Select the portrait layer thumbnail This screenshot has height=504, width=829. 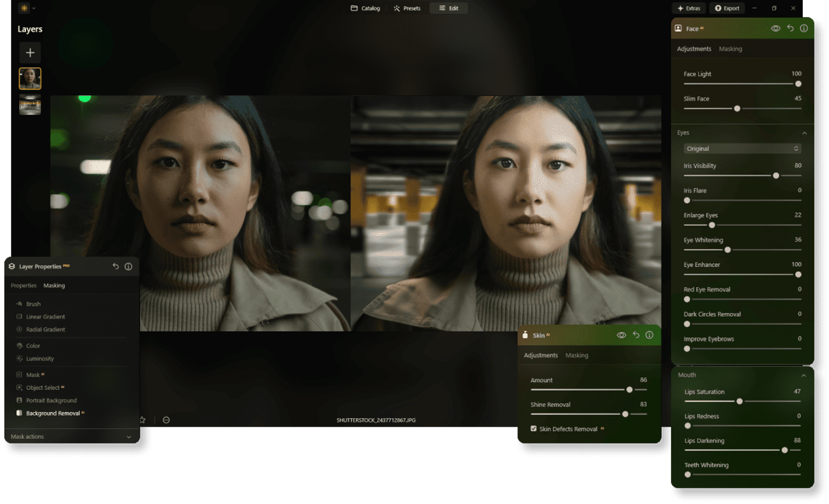point(30,78)
